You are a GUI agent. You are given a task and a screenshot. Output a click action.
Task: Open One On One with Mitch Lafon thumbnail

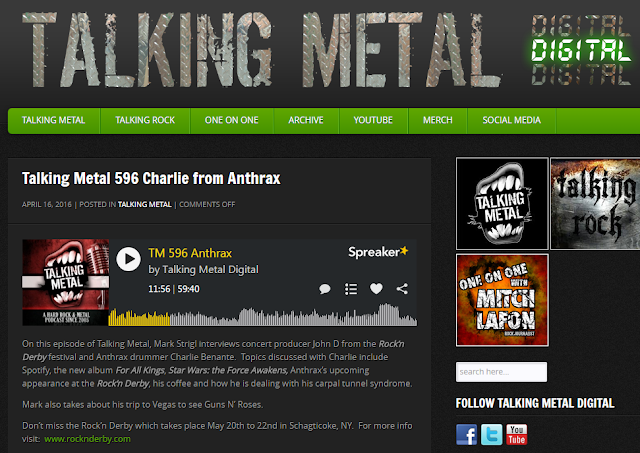coord(502,300)
